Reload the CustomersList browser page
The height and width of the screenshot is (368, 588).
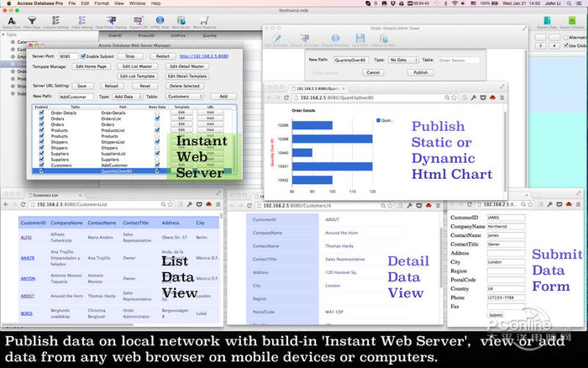click(x=24, y=204)
